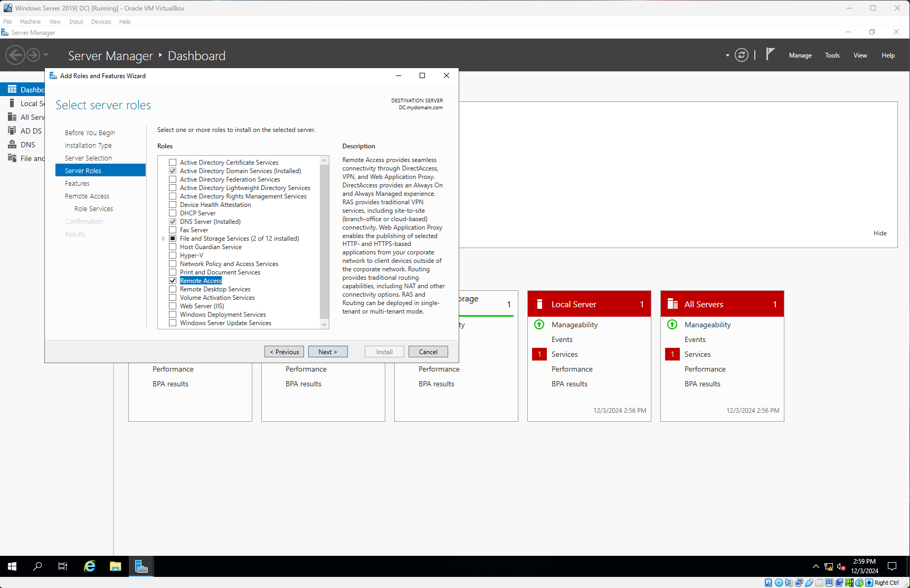Open the VirtualBox Devices menu
The width and height of the screenshot is (910, 588).
tap(101, 22)
